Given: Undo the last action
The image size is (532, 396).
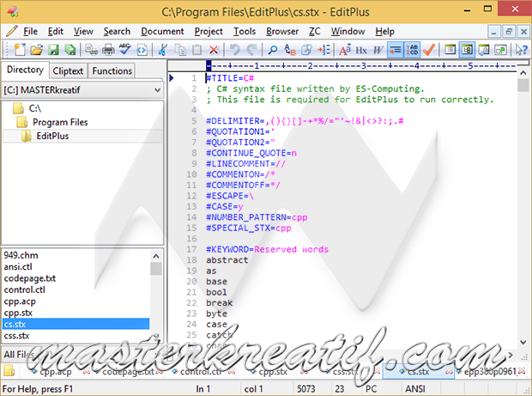Looking at the screenshot, I should point(235,50).
